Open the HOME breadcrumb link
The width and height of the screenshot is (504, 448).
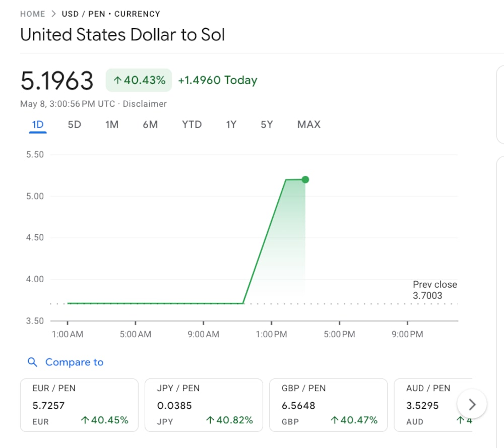pyautogui.click(x=32, y=14)
